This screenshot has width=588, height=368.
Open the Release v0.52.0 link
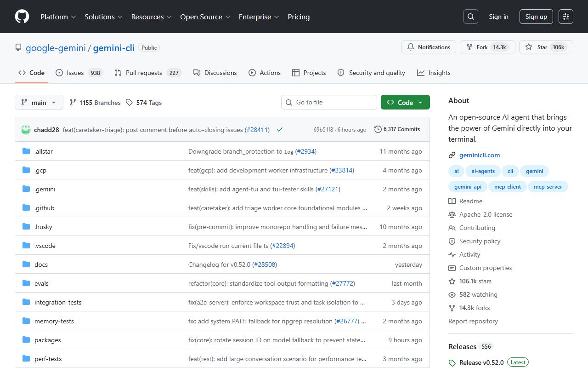tap(481, 362)
